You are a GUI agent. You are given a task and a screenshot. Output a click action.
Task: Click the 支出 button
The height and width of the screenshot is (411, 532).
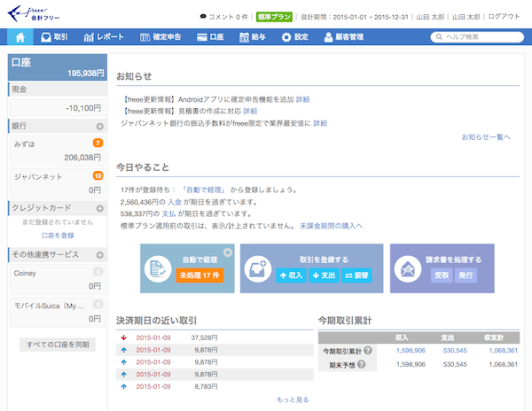click(x=324, y=275)
